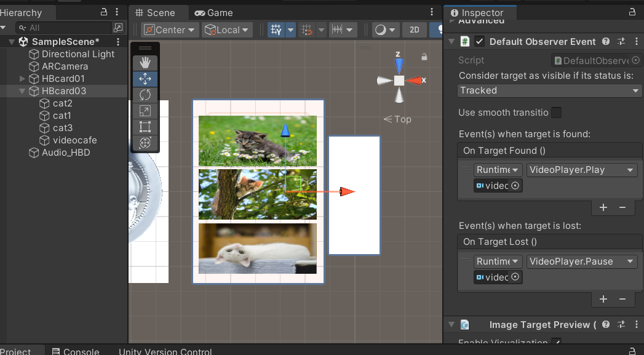Expand HBcard01 in the Hierarchy
This screenshot has height=355, width=644.
[23, 79]
